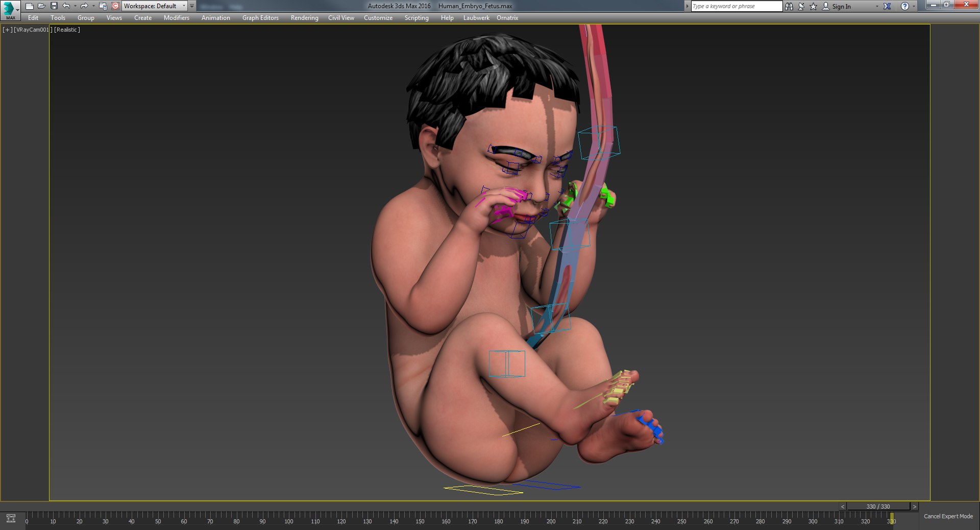Click the [VRayCam001] viewport camera label
Screen dimensions: 980x530
(x=33, y=30)
